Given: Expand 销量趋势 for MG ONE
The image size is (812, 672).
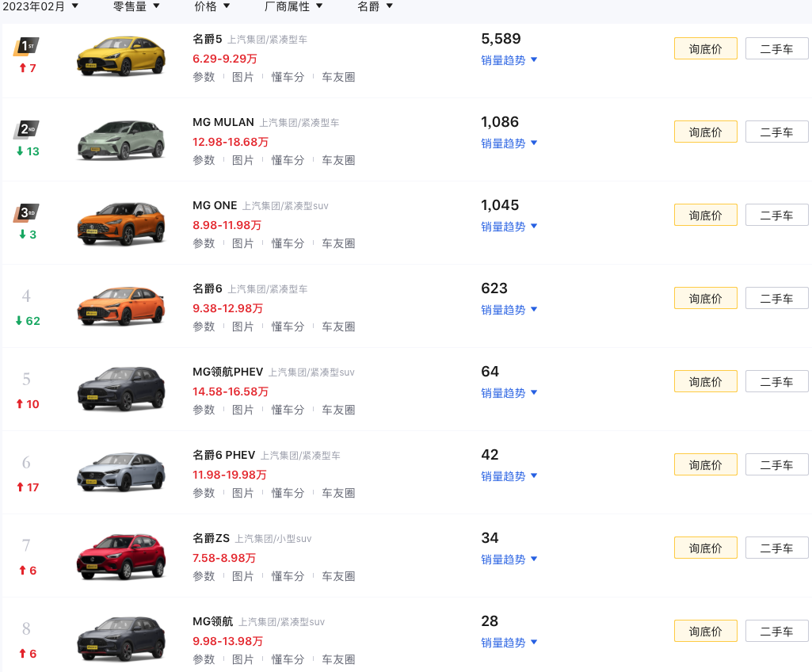Looking at the screenshot, I should click(x=509, y=227).
